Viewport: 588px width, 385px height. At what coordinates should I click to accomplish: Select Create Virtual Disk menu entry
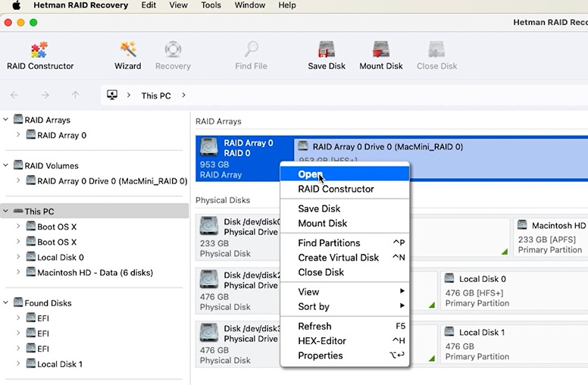[x=345, y=258]
